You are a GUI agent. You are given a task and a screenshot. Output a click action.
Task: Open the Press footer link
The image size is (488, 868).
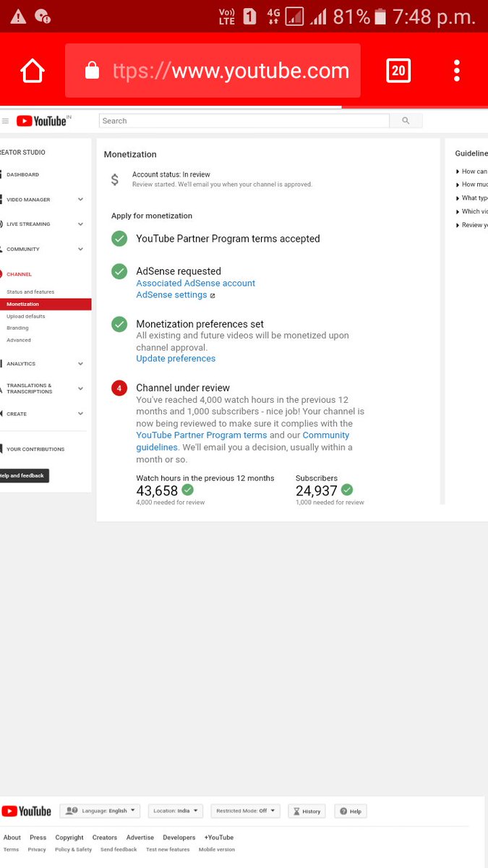tap(38, 838)
